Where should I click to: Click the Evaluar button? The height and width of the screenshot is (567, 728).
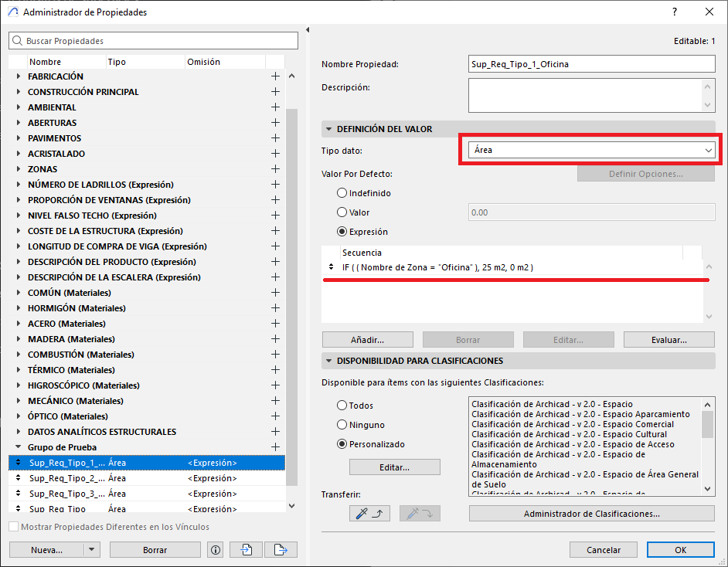tap(668, 340)
